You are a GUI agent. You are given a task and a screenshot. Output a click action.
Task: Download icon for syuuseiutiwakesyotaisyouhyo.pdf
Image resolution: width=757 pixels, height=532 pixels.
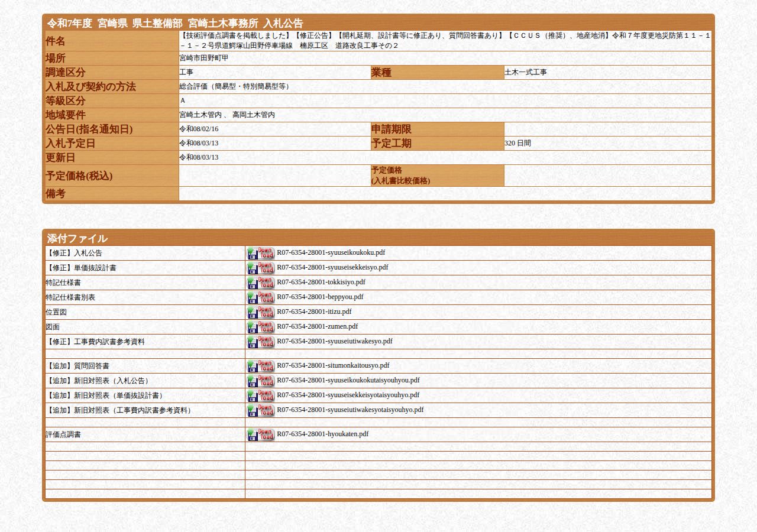pyautogui.click(x=261, y=410)
